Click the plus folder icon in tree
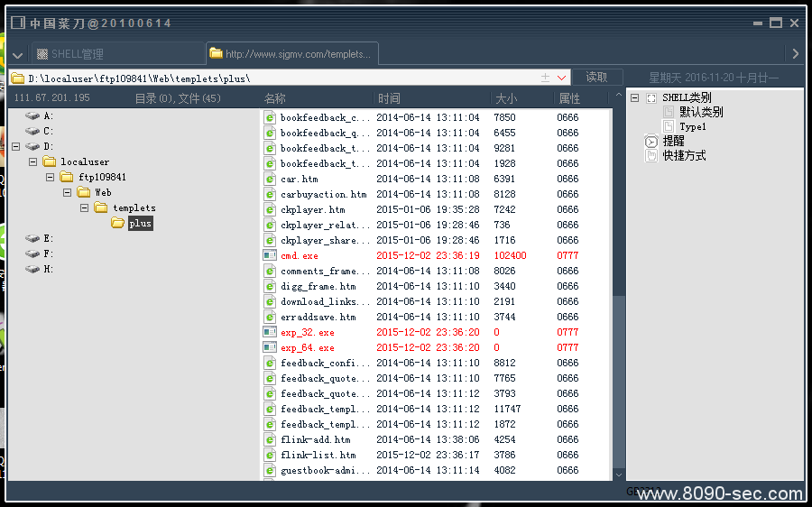The width and height of the screenshot is (812, 507). tap(117, 223)
